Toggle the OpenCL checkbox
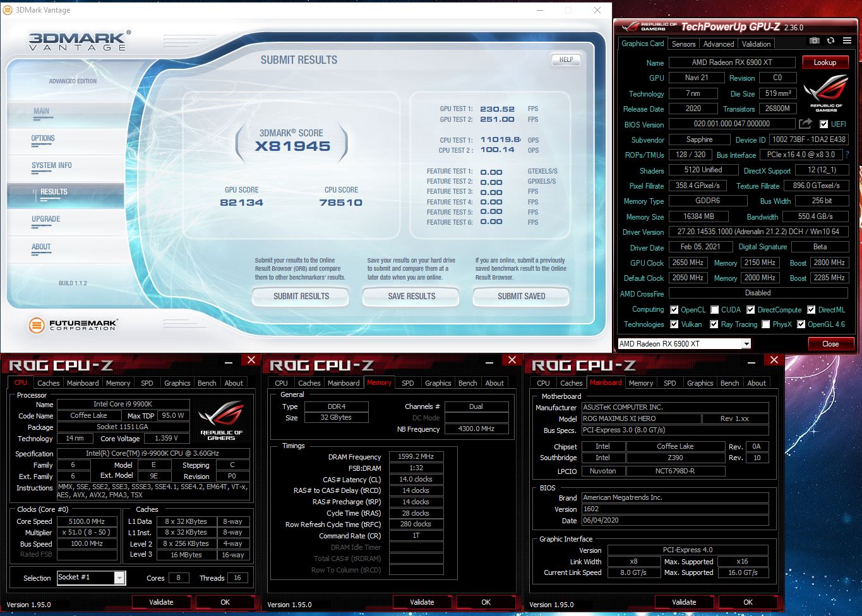Screen dimensions: 862x616 pos(674,310)
